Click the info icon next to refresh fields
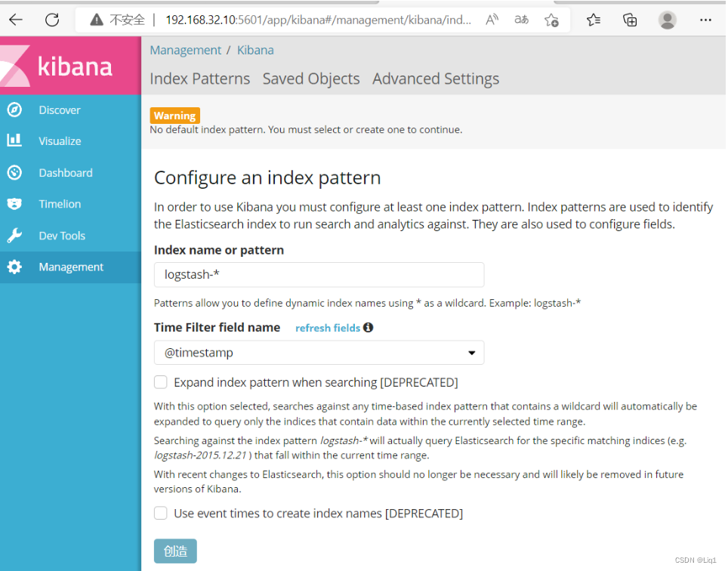 [369, 327]
